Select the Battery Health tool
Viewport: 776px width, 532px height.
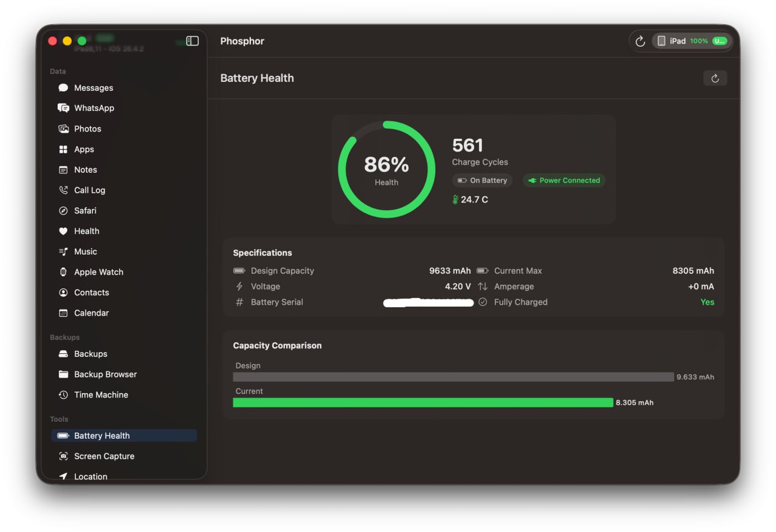tap(124, 436)
